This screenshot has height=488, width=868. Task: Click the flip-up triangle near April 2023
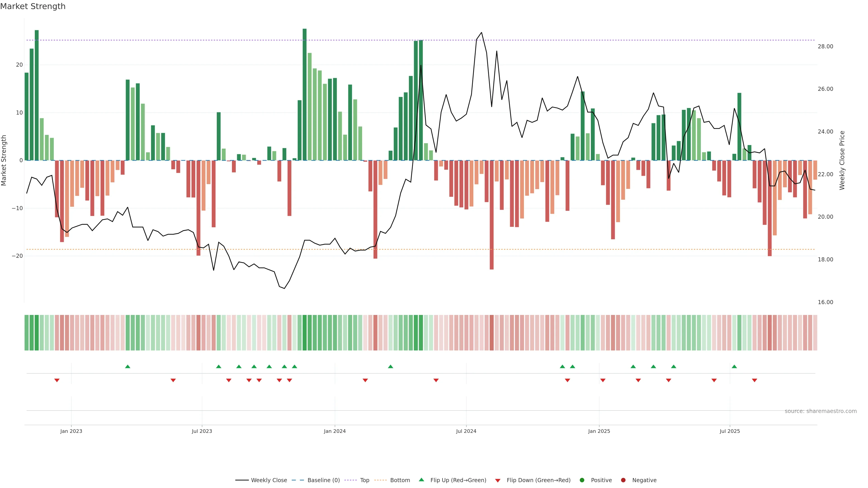[x=128, y=366]
